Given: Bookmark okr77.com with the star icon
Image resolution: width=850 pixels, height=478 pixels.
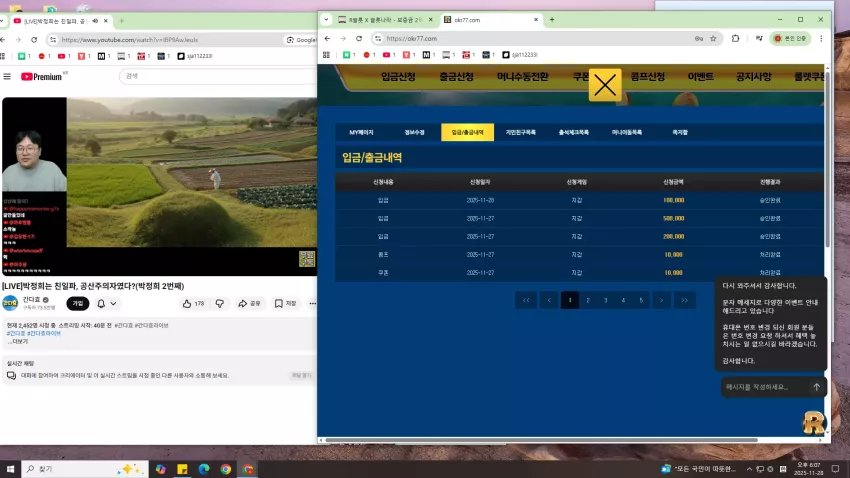Looking at the screenshot, I should click(713, 38).
